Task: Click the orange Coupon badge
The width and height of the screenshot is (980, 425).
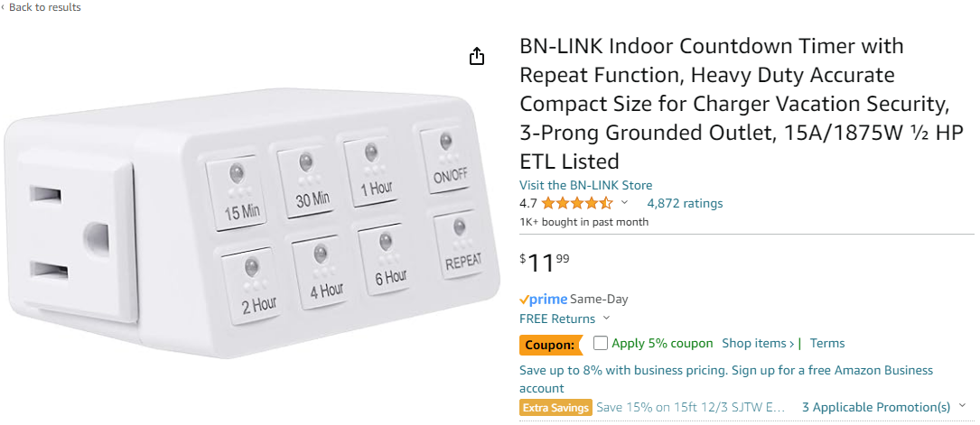Action: point(551,344)
